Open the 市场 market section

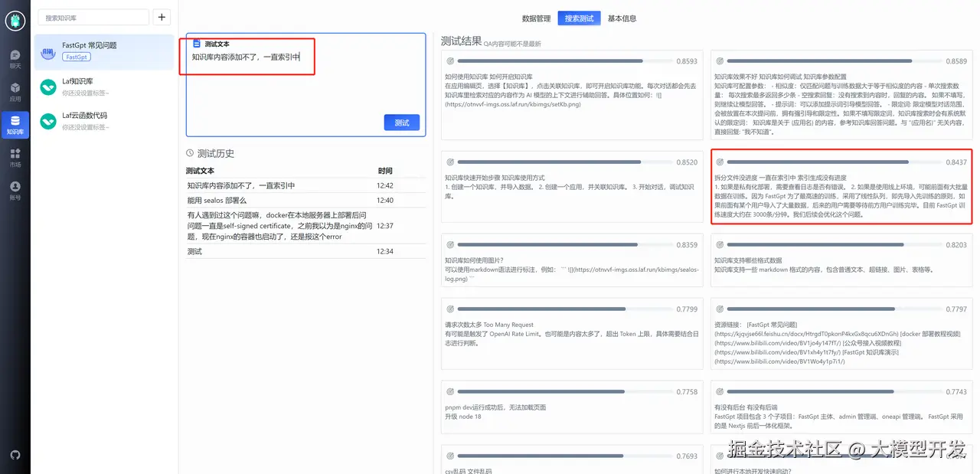(15, 158)
